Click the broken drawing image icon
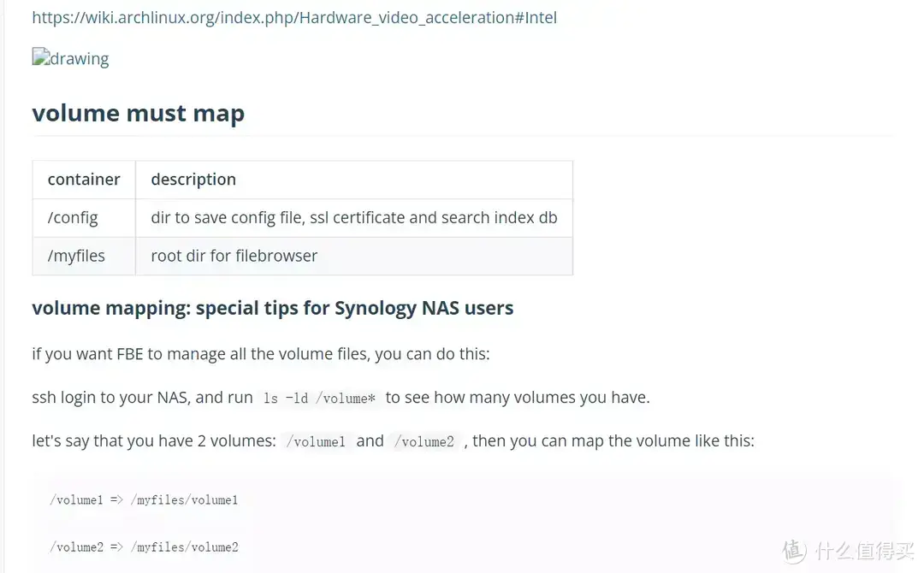924x573 pixels. [40, 57]
